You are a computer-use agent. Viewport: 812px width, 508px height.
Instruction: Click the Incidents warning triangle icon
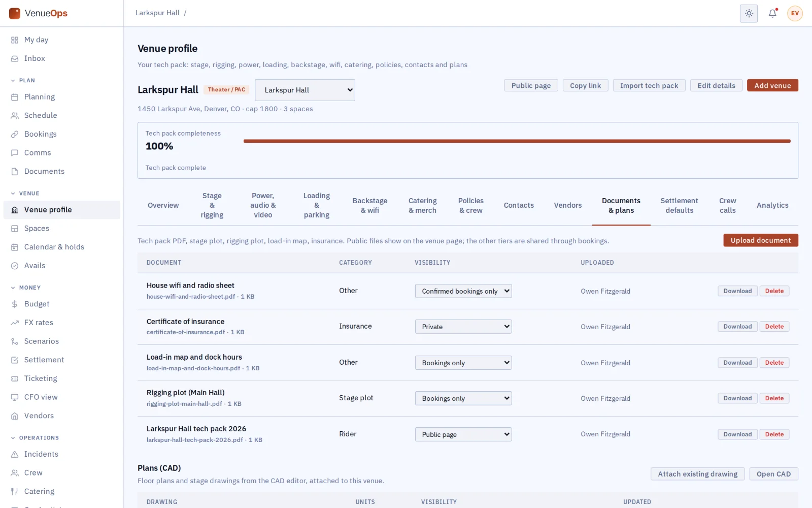(x=15, y=454)
